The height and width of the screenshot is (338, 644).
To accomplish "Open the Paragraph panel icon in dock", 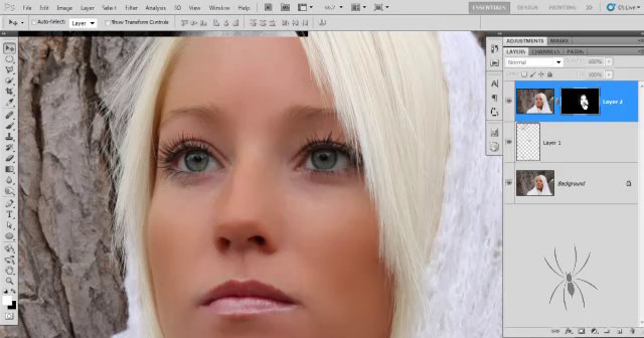I will point(495,98).
